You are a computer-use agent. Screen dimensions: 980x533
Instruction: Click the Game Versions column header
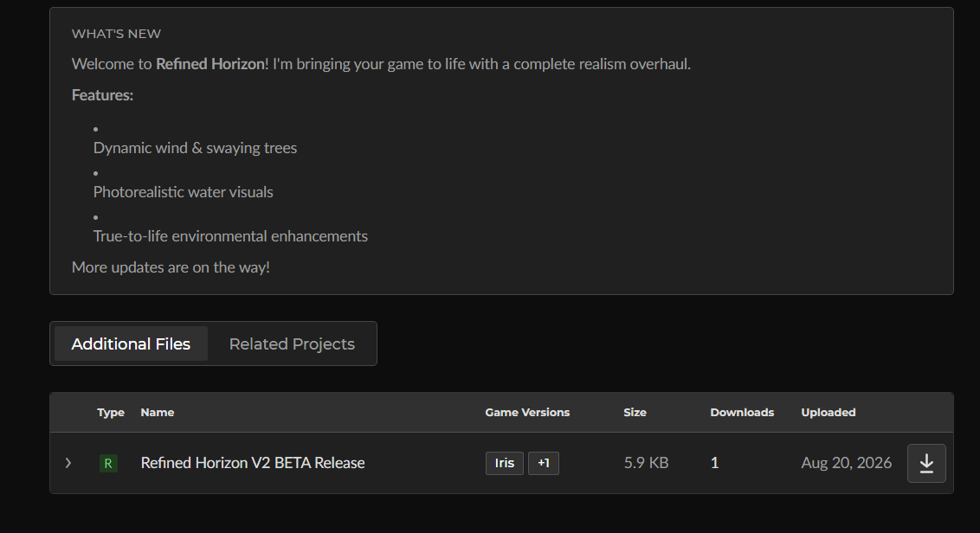[527, 413]
